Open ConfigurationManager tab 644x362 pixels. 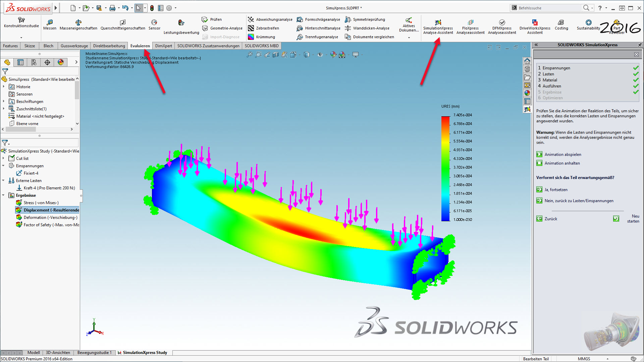pyautogui.click(x=34, y=62)
